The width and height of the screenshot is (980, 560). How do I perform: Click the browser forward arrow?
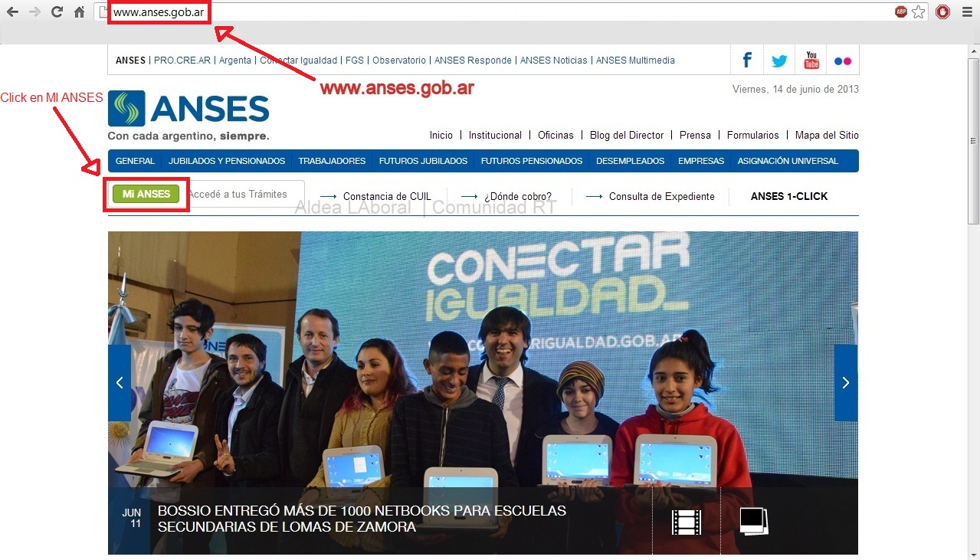34,12
